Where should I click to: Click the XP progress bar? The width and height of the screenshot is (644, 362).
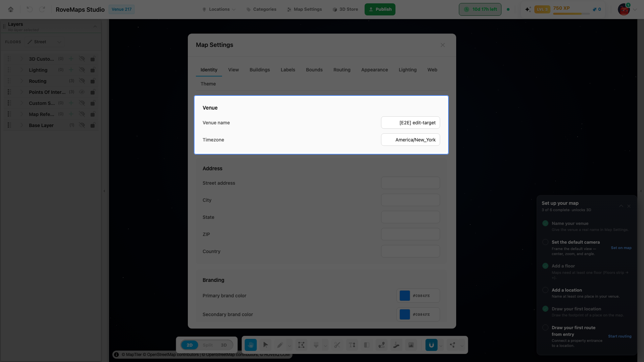571,14
